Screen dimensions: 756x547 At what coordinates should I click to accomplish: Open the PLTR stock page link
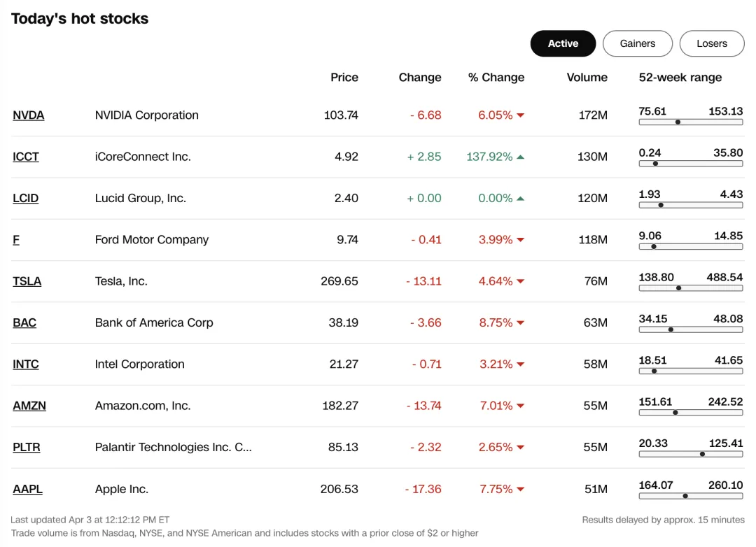[x=27, y=447]
